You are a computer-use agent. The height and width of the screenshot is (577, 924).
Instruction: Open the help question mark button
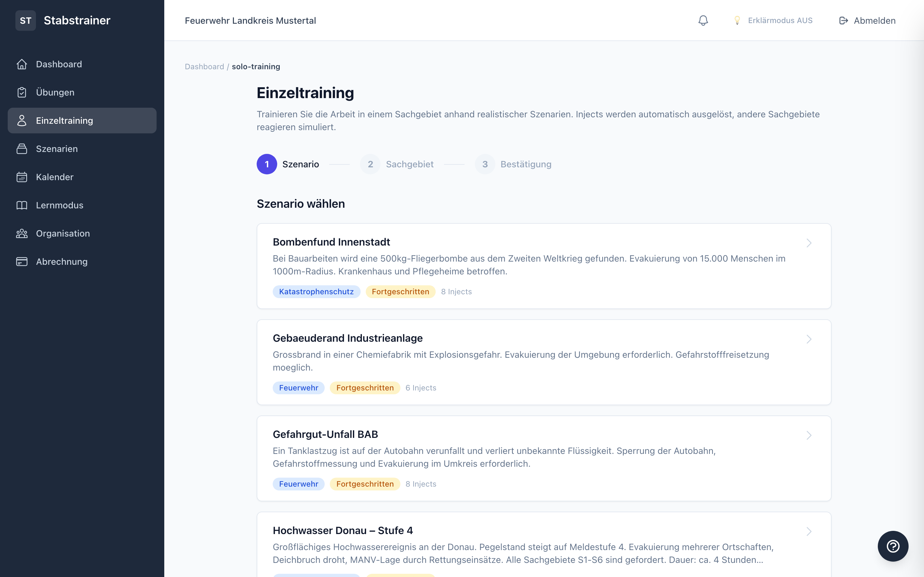click(893, 546)
